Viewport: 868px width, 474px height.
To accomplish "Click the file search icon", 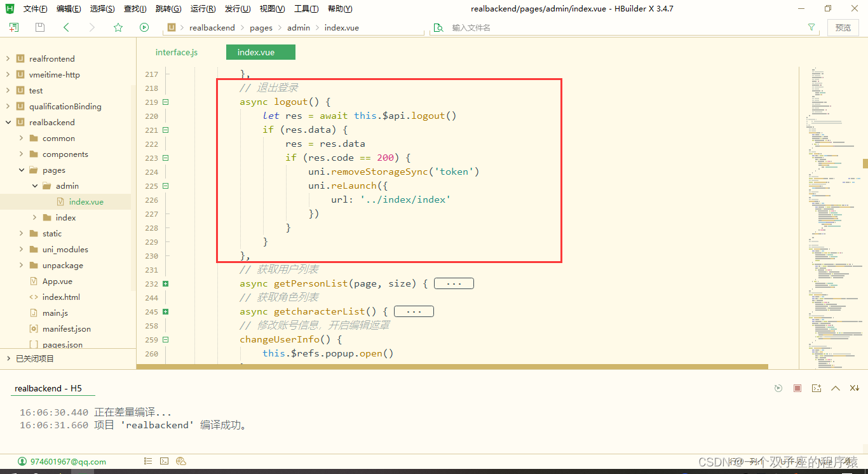I will coord(438,27).
